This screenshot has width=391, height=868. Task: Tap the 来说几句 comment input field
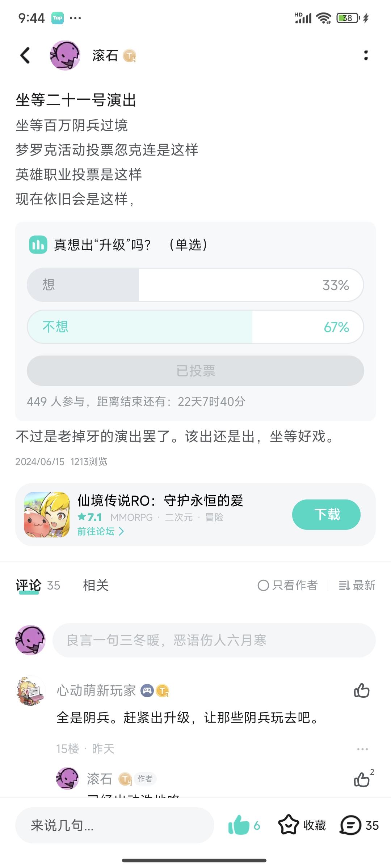(x=114, y=825)
